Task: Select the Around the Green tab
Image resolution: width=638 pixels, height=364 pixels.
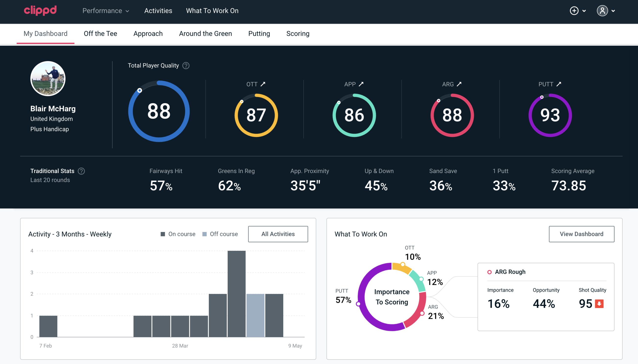Action: point(205,33)
